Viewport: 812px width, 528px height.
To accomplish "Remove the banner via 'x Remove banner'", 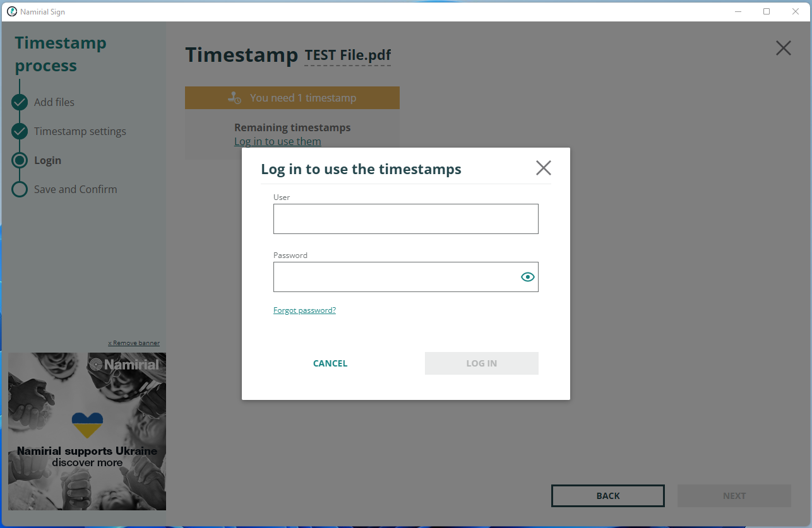I will coord(134,343).
